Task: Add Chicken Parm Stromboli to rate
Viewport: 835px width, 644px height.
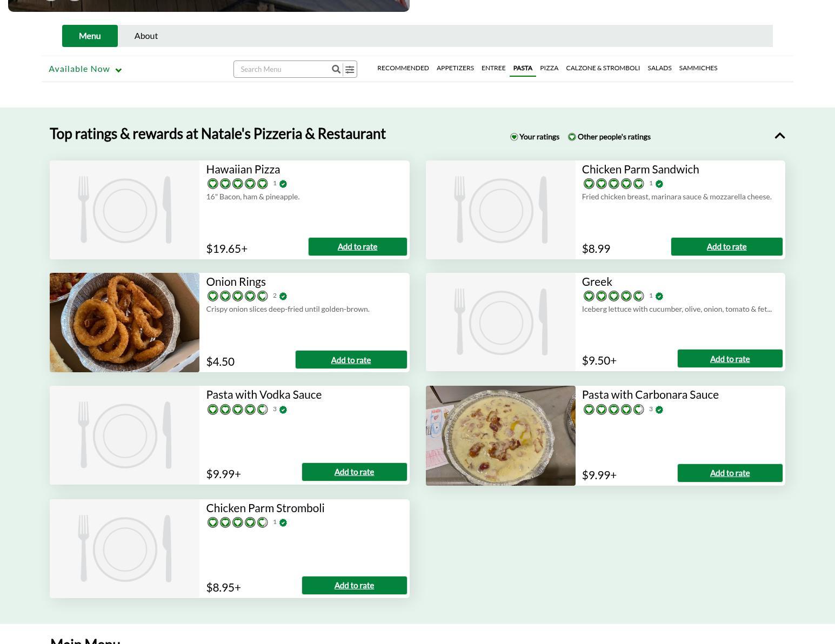Action: [354, 586]
